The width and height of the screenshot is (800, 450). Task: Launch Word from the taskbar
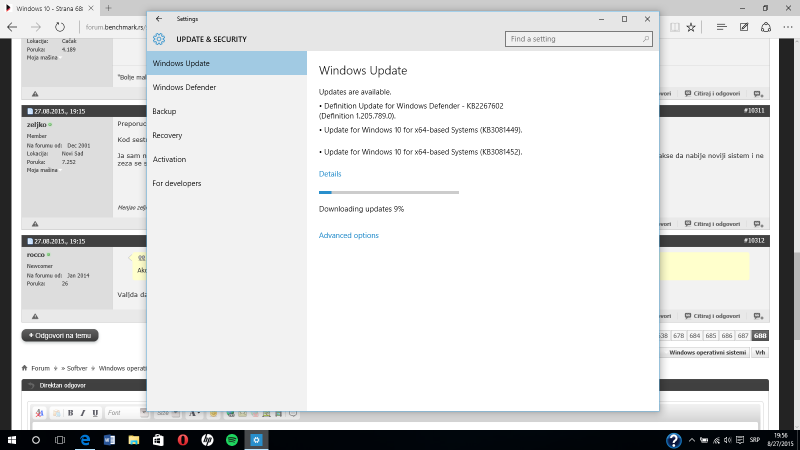point(109,440)
